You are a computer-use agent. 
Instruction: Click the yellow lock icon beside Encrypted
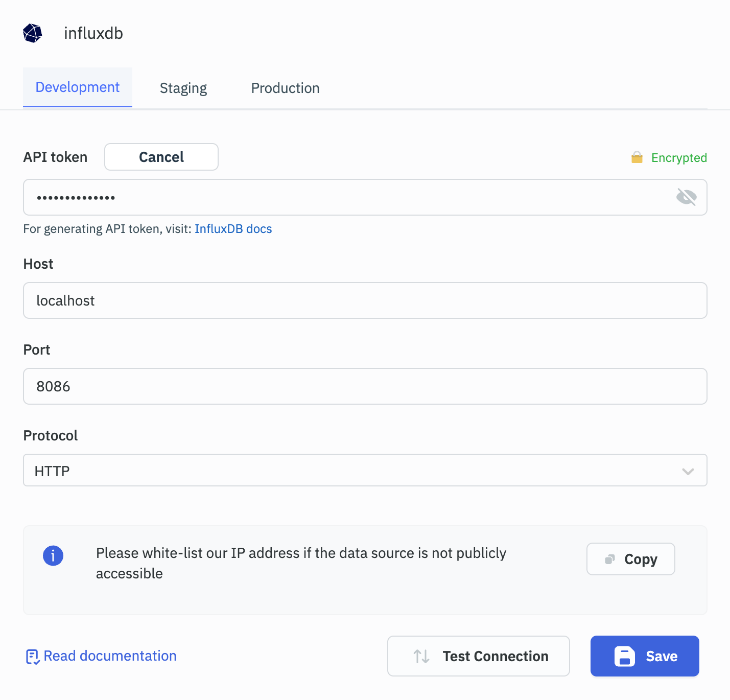coord(637,157)
